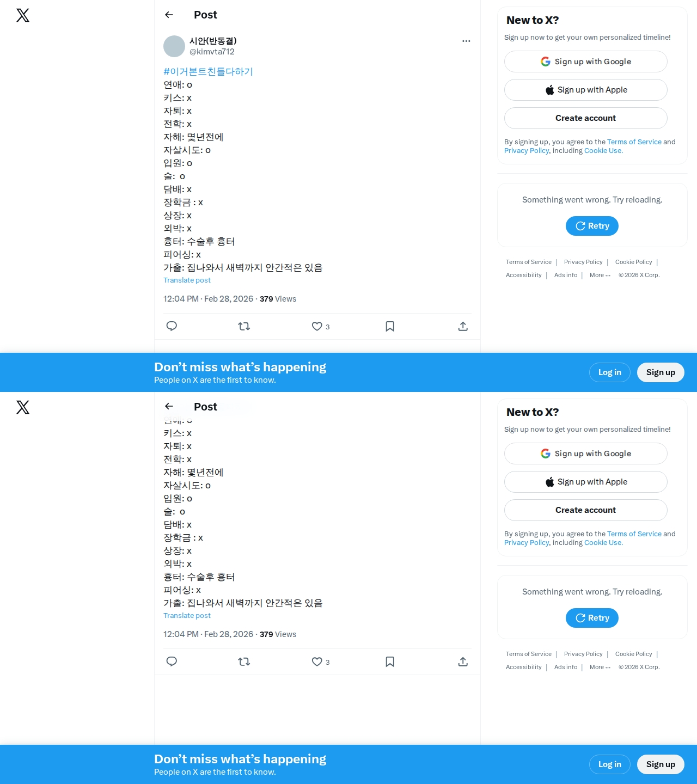Open the #이거본트친들다하기 hashtag
The height and width of the screenshot is (784, 697).
208,71
